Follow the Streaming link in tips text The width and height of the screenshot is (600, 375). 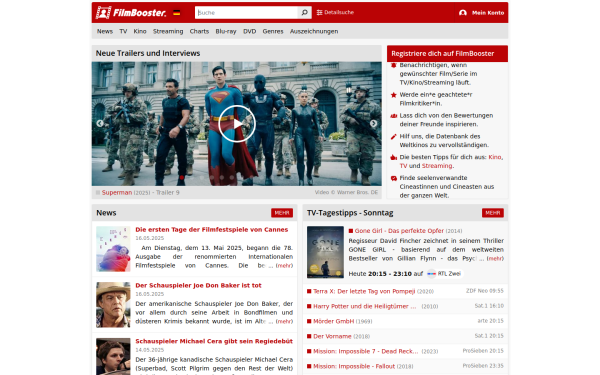(437, 166)
